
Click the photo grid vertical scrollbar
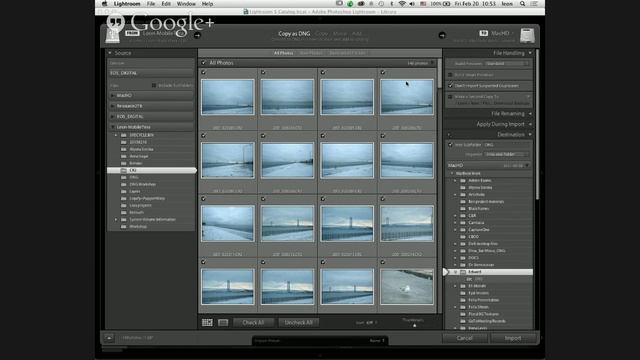point(440,73)
